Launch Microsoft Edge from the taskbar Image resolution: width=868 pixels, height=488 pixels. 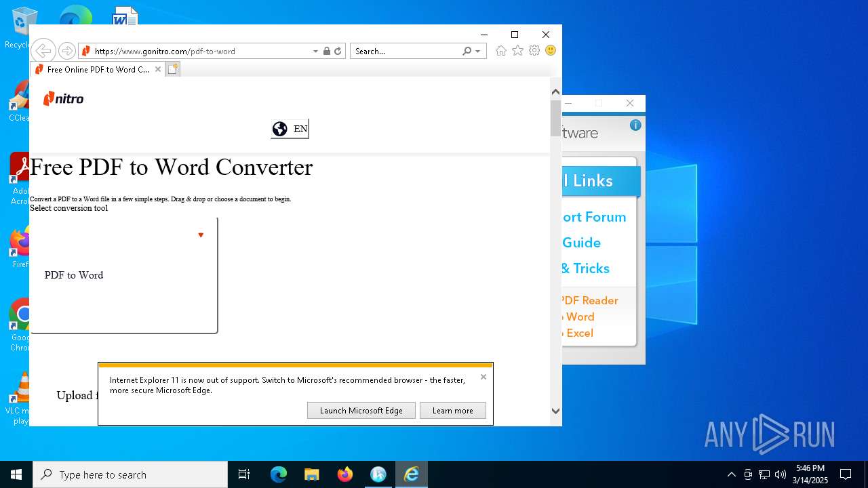(x=279, y=474)
